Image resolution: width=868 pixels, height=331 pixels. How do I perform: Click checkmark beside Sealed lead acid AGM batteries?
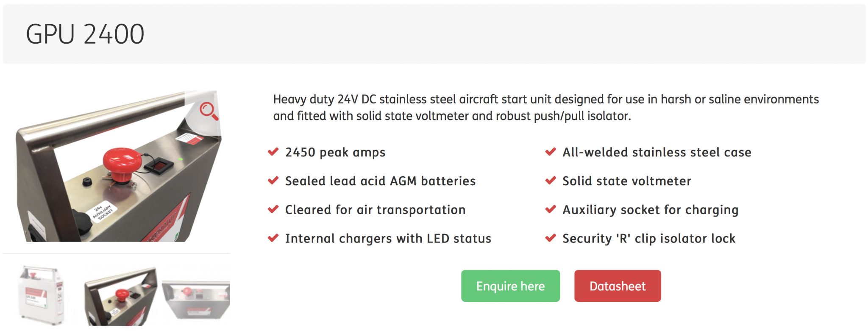[273, 181]
